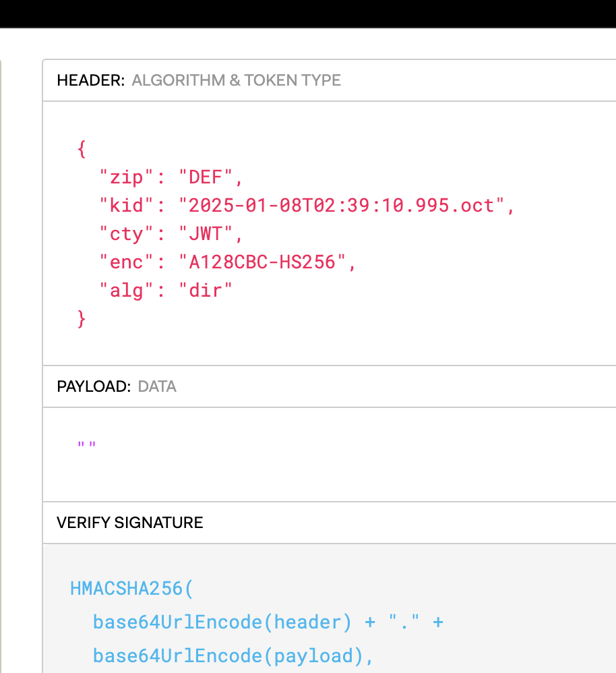Viewport: 616px width, 673px height.
Task: Place cursor at header JSON closing brace
Action: 82,318
